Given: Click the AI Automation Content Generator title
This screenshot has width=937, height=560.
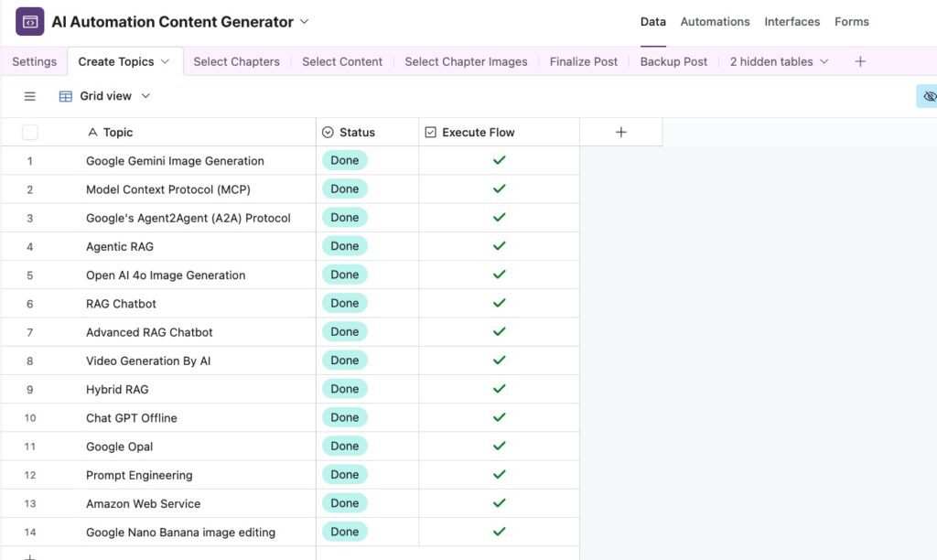Looking at the screenshot, I should [172, 22].
